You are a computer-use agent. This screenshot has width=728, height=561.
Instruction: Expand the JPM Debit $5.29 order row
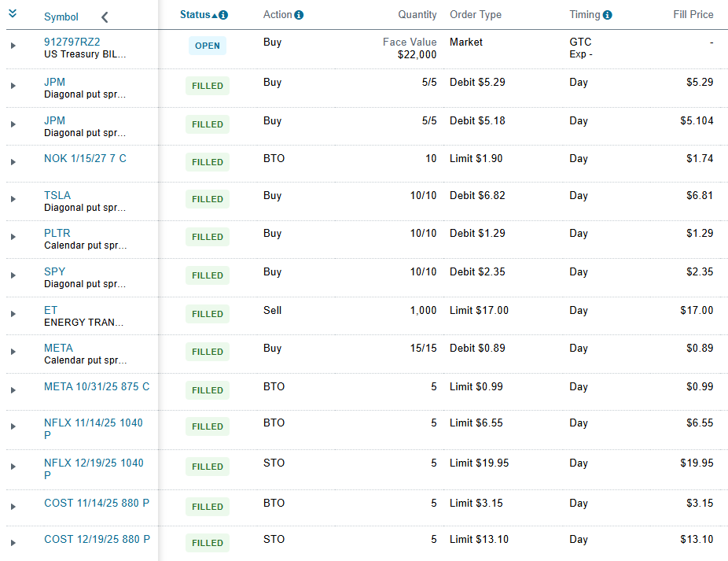coord(13,86)
